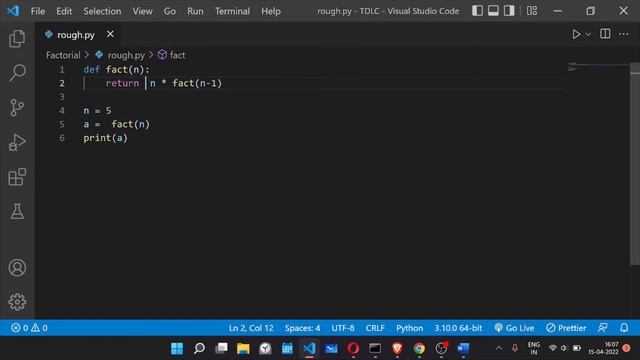Open the File menu
The width and height of the screenshot is (640, 360).
click(38, 11)
